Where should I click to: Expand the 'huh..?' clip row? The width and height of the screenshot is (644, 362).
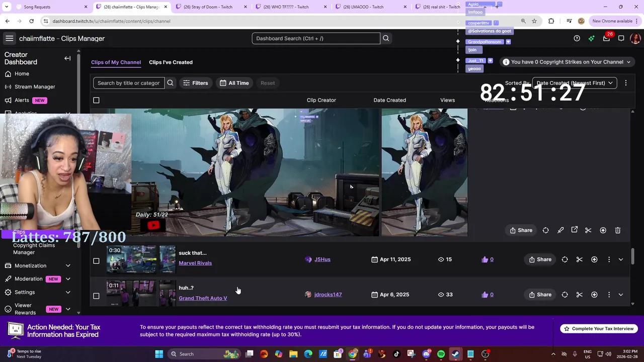click(x=621, y=295)
